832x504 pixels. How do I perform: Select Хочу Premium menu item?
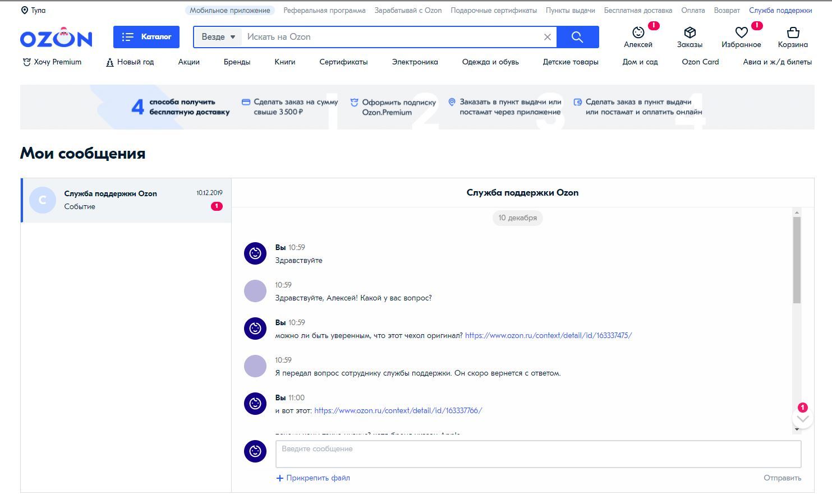click(x=52, y=62)
